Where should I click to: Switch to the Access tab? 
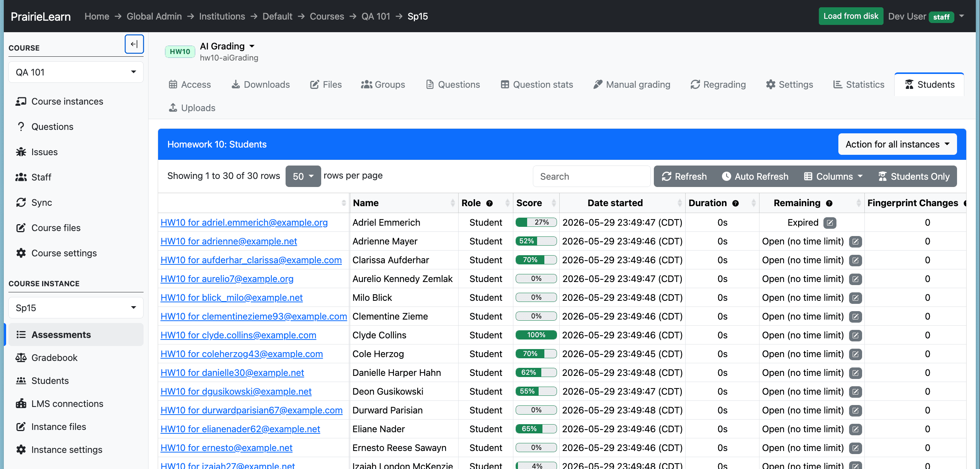click(190, 85)
